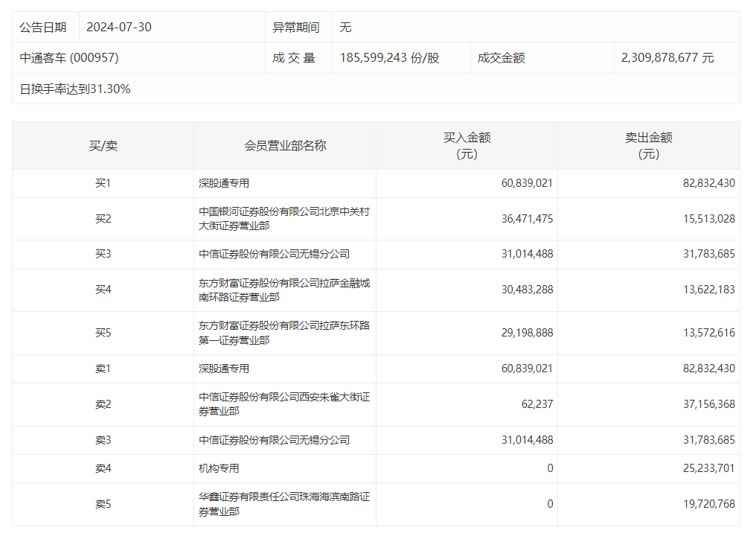Select sell amount 19,720,768

pyautogui.click(x=708, y=504)
